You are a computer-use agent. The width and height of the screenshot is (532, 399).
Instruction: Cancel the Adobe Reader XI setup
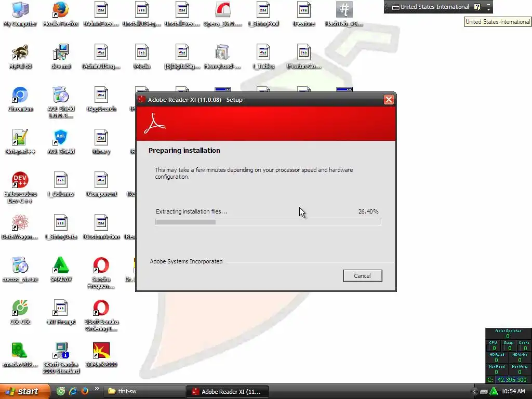[362, 276]
